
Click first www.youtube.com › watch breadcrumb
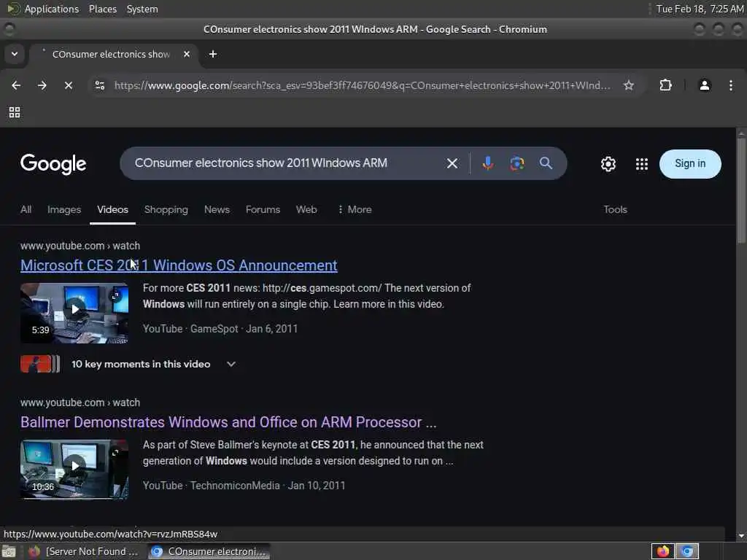pyautogui.click(x=80, y=246)
